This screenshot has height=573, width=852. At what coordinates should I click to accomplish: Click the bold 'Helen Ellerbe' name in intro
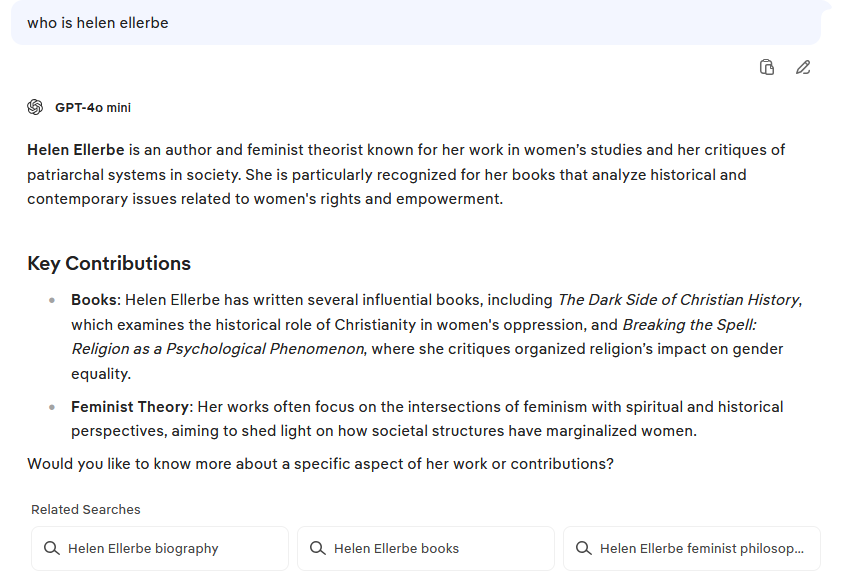[76, 150]
